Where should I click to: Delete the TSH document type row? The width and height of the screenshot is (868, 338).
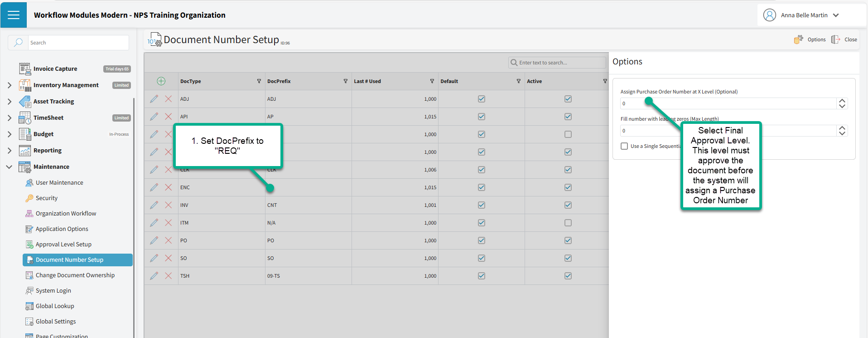168,276
